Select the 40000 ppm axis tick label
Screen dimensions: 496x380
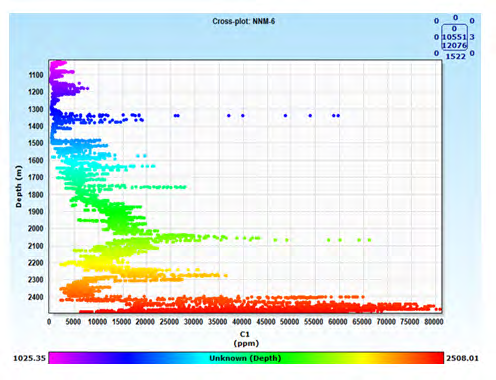242,322
